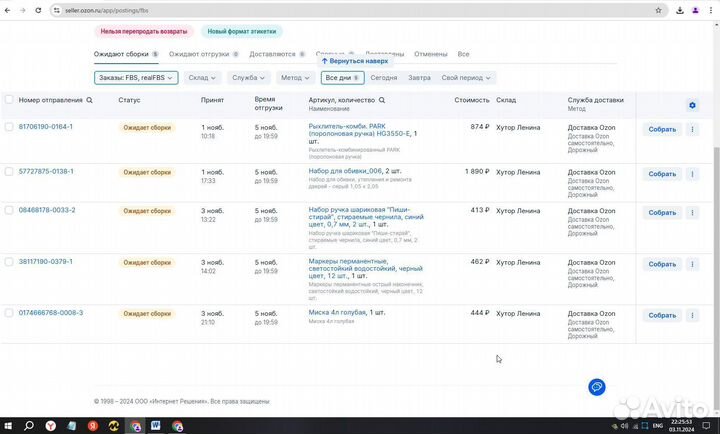Open the chat support bubble
This screenshot has height=434, width=720.
[596, 387]
